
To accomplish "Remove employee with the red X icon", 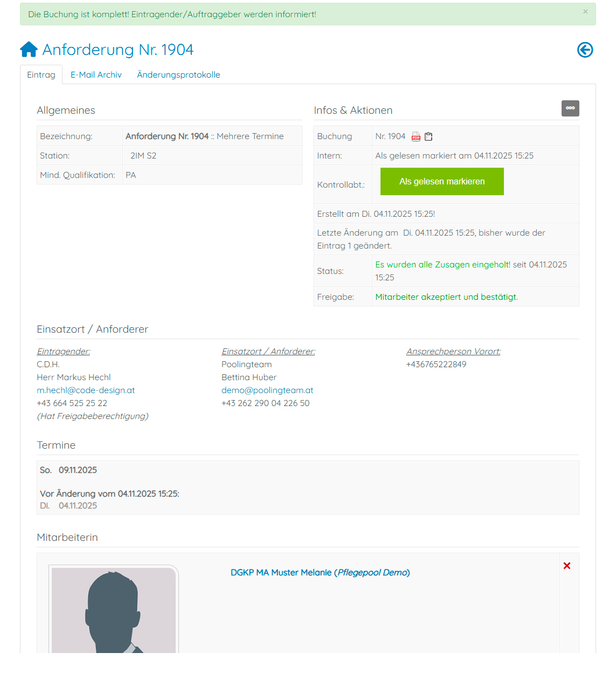I will tap(567, 566).
